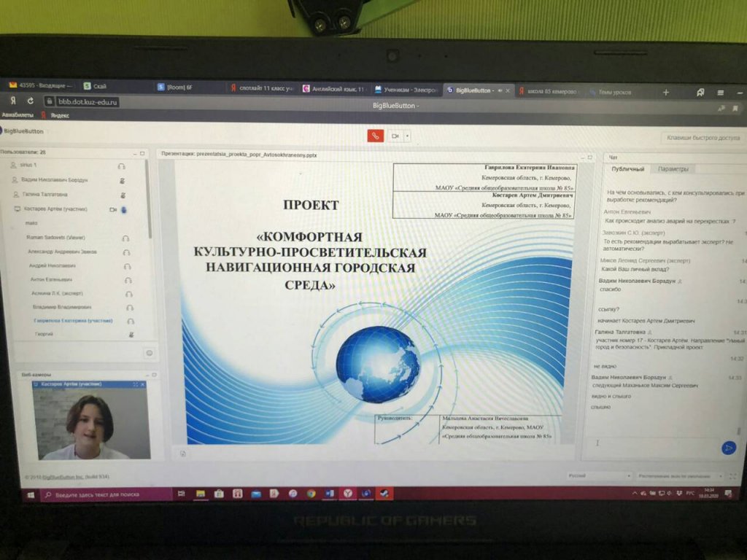Close the Костарев Артём webcam video

(143, 384)
